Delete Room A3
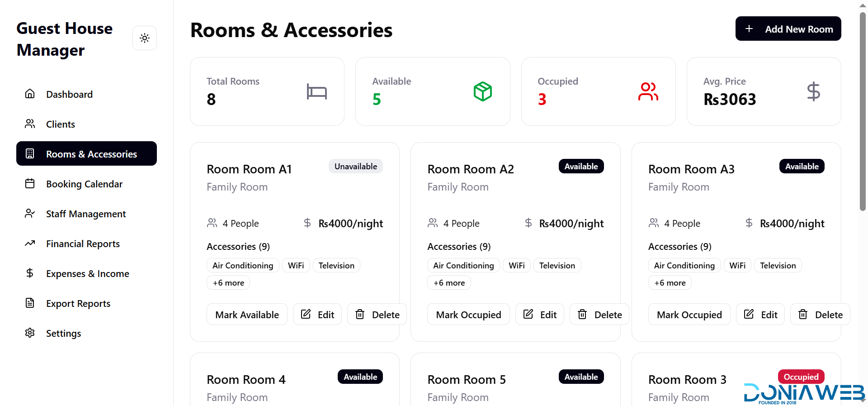 pos(820,315)
